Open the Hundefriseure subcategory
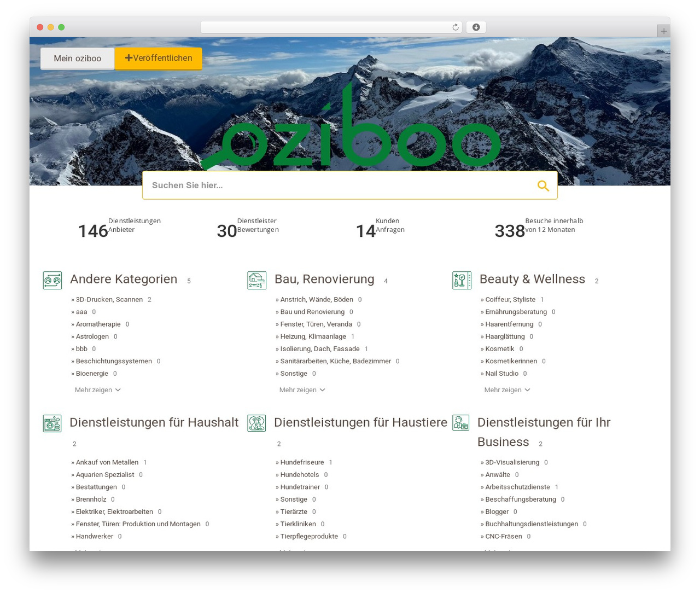The height and width of the screenshot is (593, 700). click(x=302, y=463)
